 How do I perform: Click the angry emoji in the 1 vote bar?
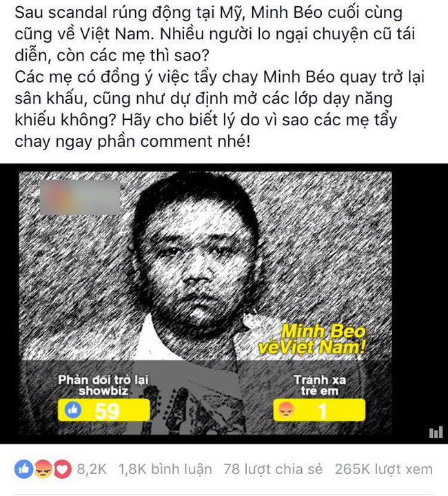click(x=287, y=410)
